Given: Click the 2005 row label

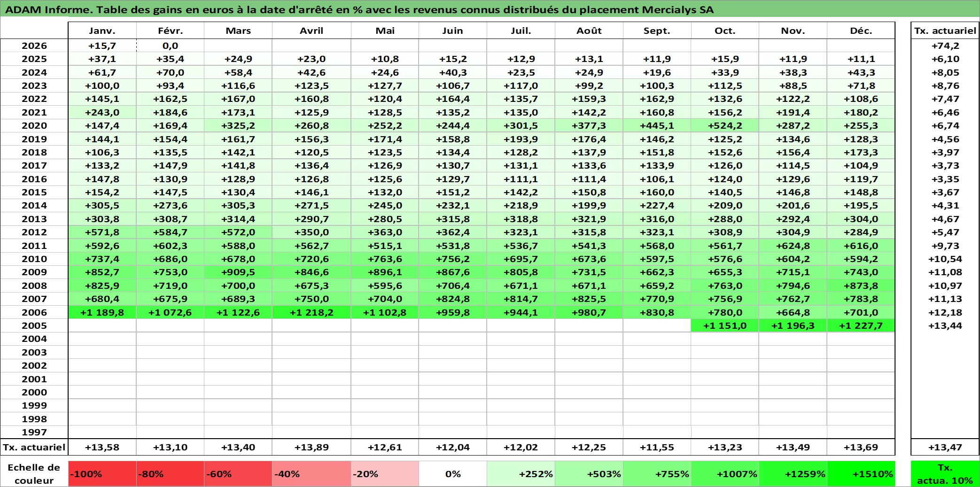Looking at the screenshot, I should click(x=34, y=325).
